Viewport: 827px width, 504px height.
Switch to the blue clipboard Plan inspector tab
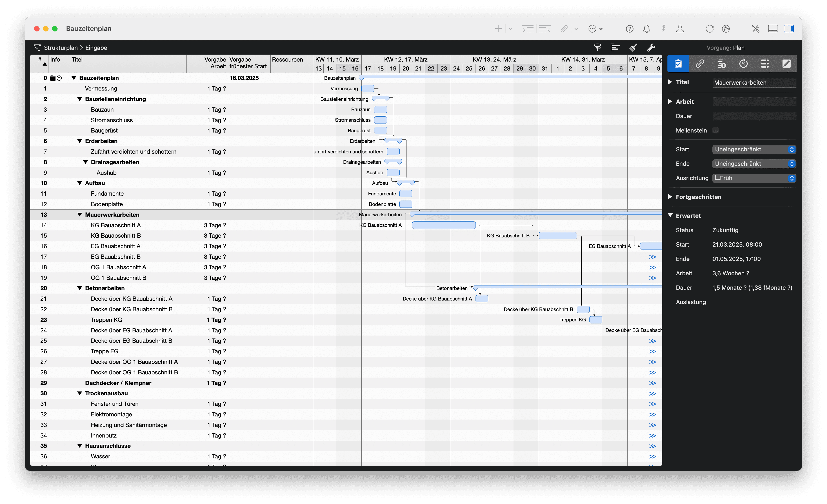click(x=678, y=63)
